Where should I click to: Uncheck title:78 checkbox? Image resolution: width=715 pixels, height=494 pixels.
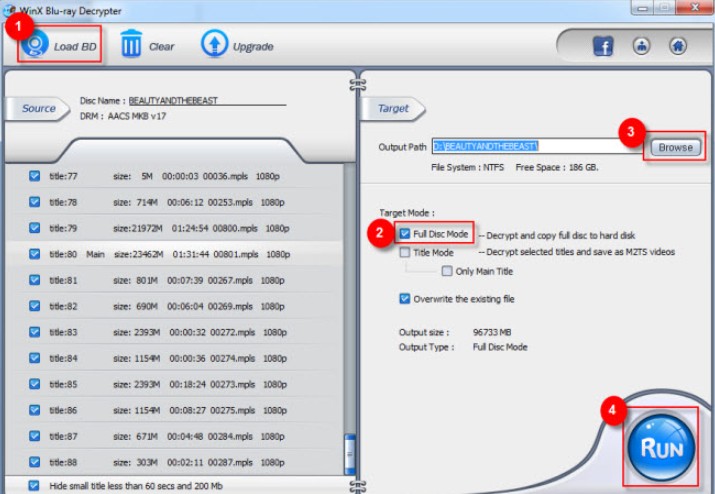pos(34,202)
